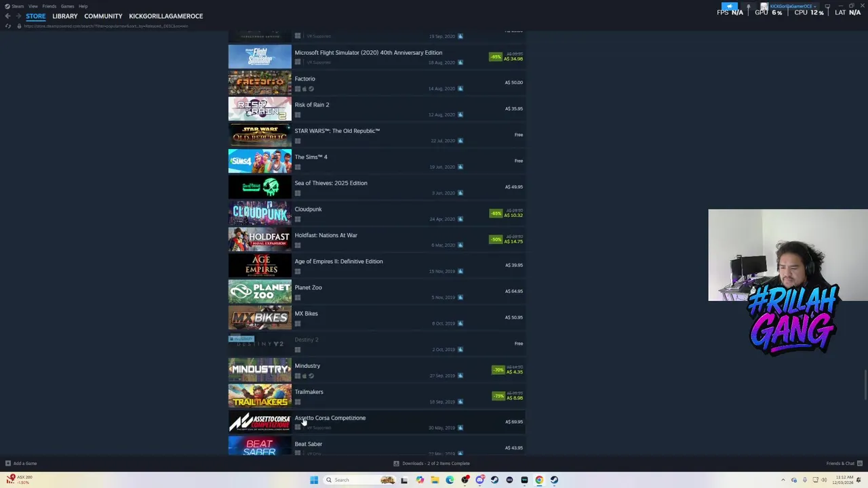Viewport: 868px width, 488px height.
Task: Switch to the LIBRARY tab
Action: click(65, 16)
